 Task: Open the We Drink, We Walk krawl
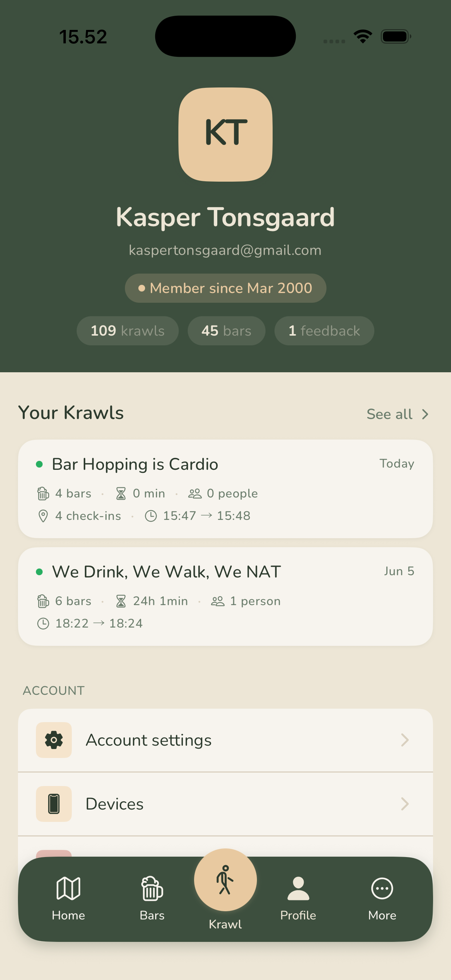point(225,596)
